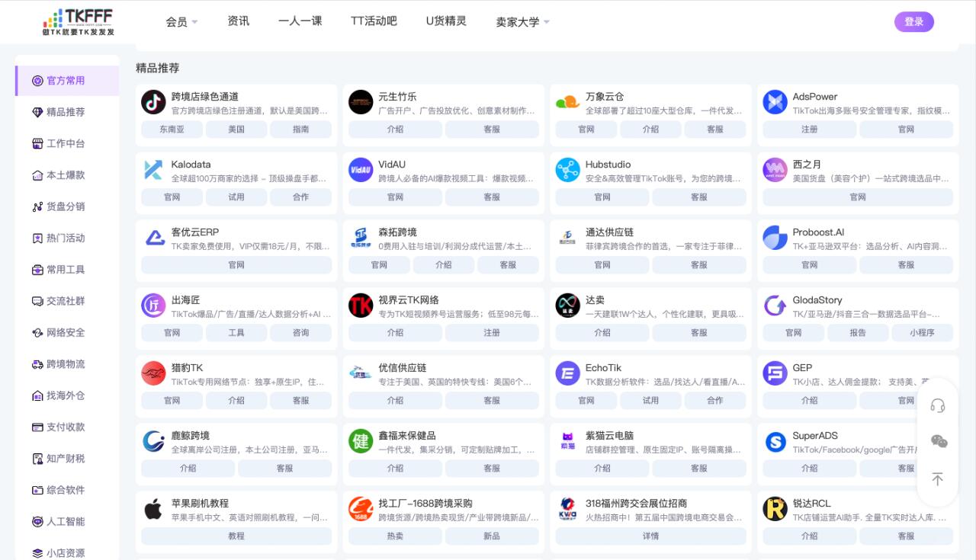Click 东南亚 button under 跨境店绿色通道

(x=172, y=130)
